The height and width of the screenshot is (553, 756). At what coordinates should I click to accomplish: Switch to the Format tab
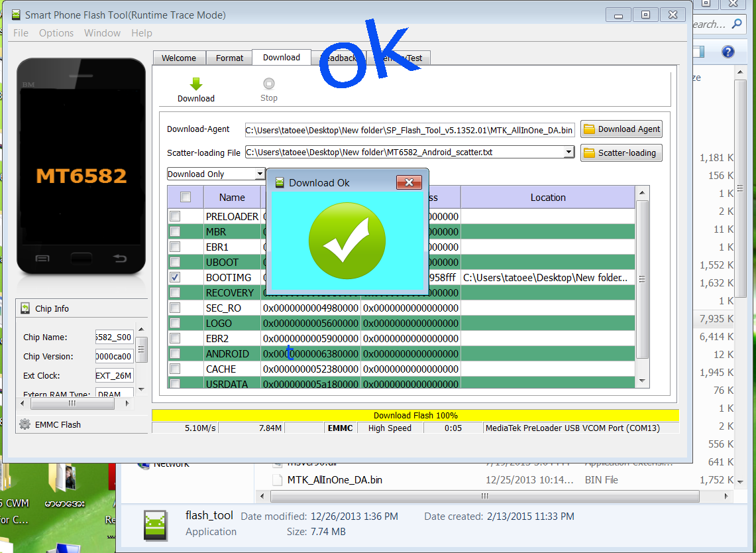click(229, 58)
